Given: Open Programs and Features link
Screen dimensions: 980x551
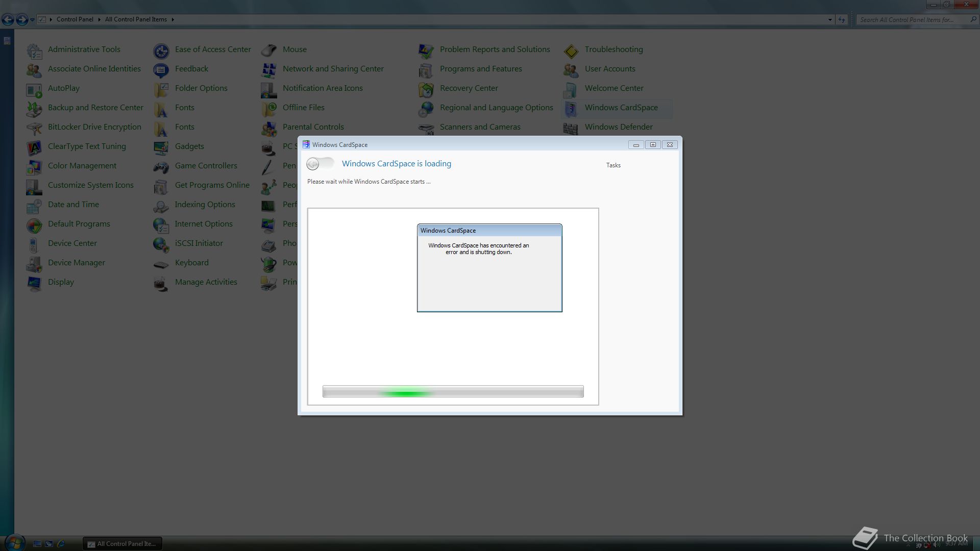Looking at the screenshot, I should pos(481,69).
